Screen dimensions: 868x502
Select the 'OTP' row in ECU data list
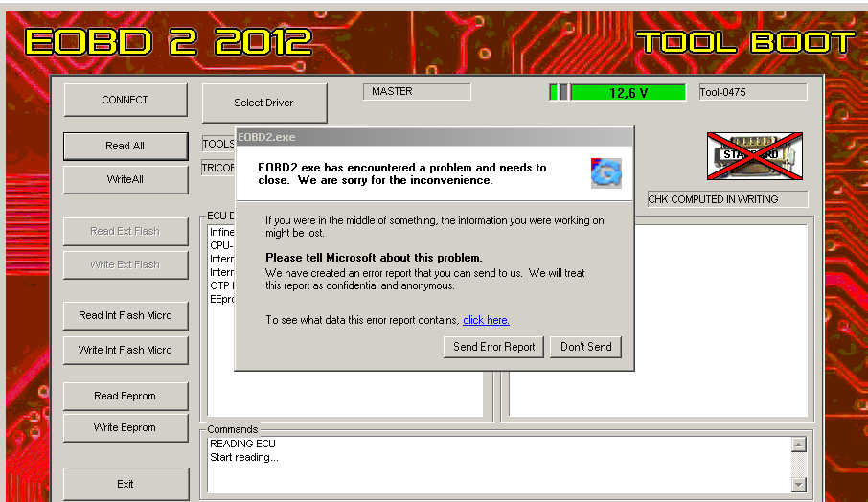point(222,285)
